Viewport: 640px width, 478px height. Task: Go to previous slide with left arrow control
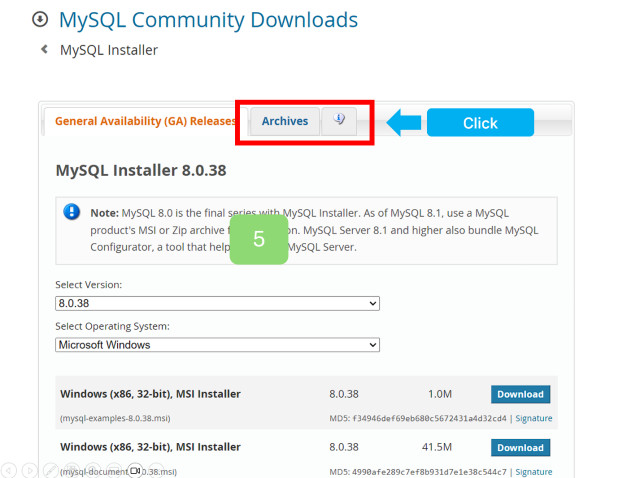(8, 471)
